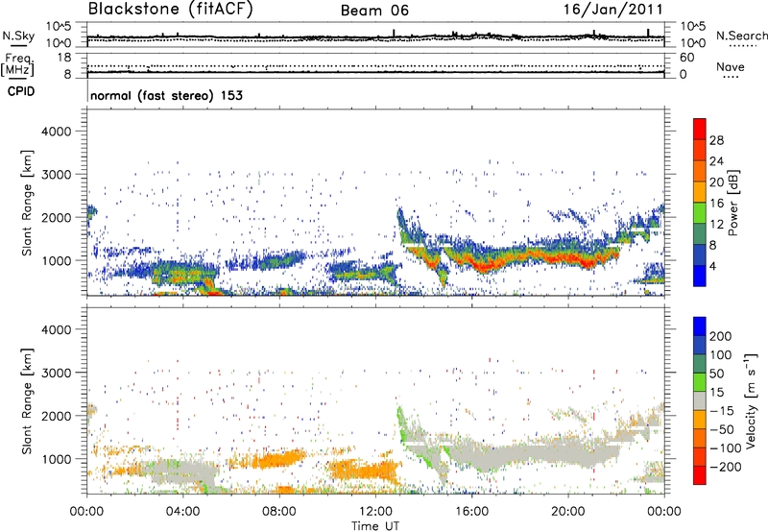Click the '08:00' time tick label
The image size is (768, 532).
click(278, 512)
